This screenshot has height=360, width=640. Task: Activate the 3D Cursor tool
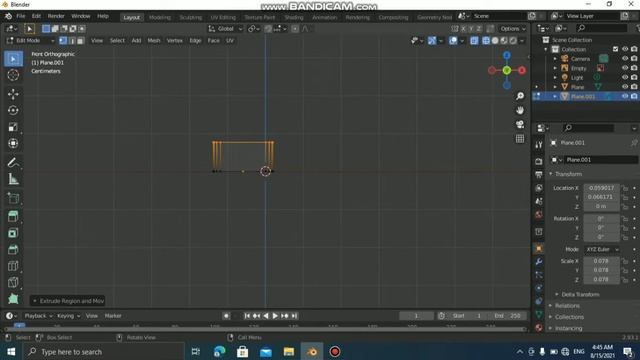[13, 75]
